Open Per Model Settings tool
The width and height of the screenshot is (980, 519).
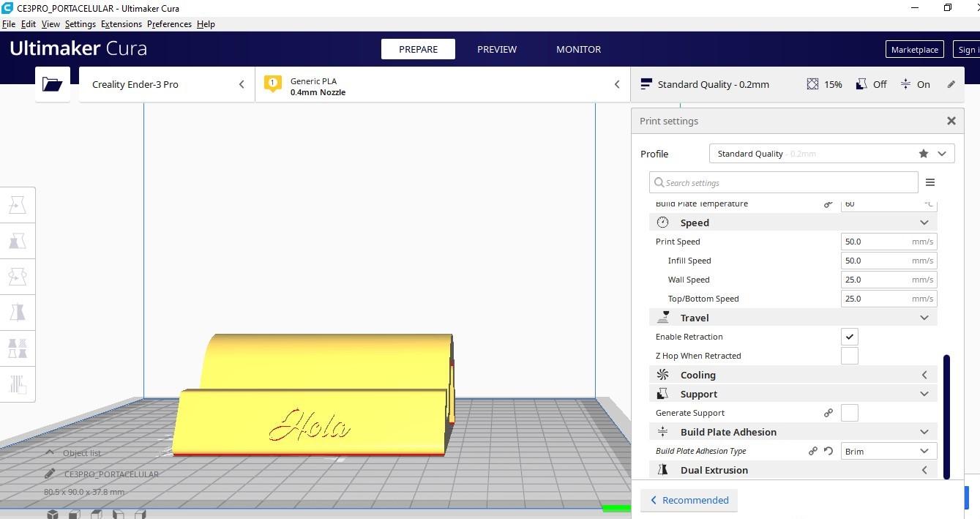pyautogui.click(x=18, y=348)
